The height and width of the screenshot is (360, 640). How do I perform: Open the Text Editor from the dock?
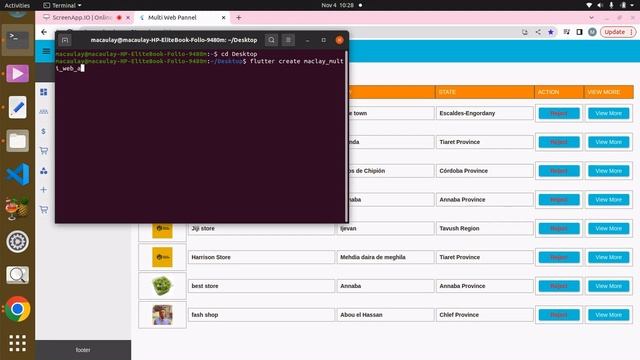[18, 107]
